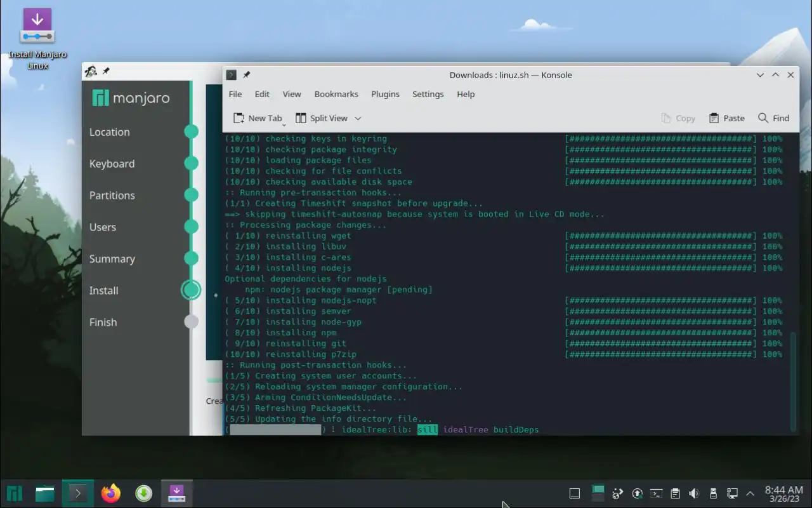Open a New Tab in Konsole
The image size is (812, 508).
258,118
